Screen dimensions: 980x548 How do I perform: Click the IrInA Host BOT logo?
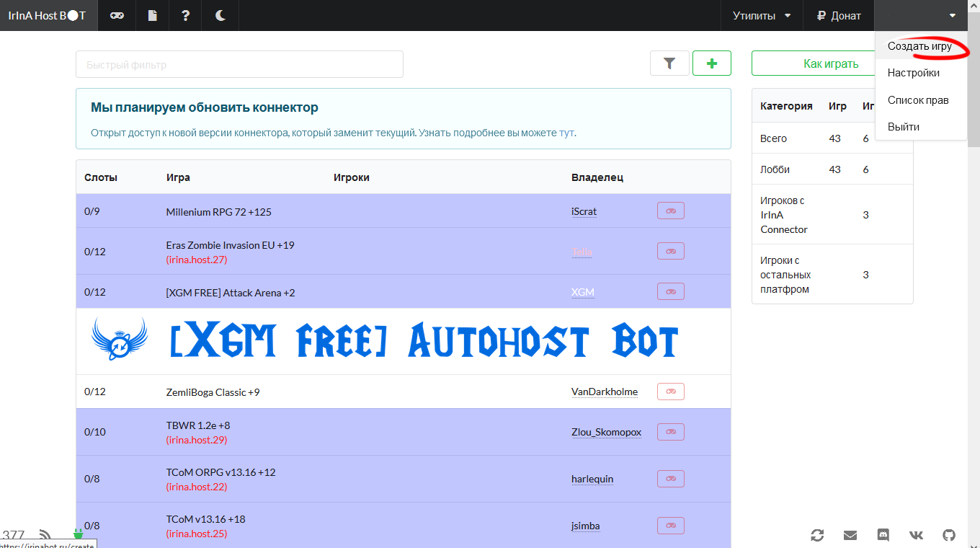[48, 15]
